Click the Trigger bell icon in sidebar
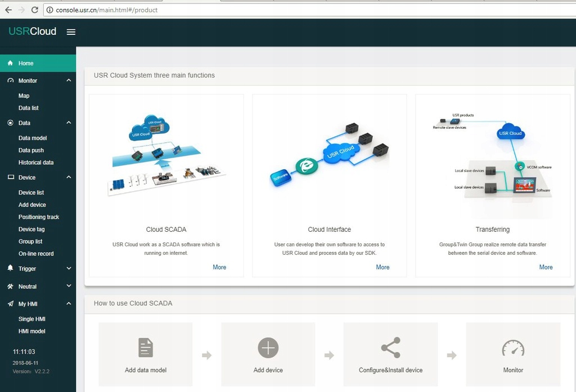This screenshot has width=576, height=392. (x=10, y=268)
